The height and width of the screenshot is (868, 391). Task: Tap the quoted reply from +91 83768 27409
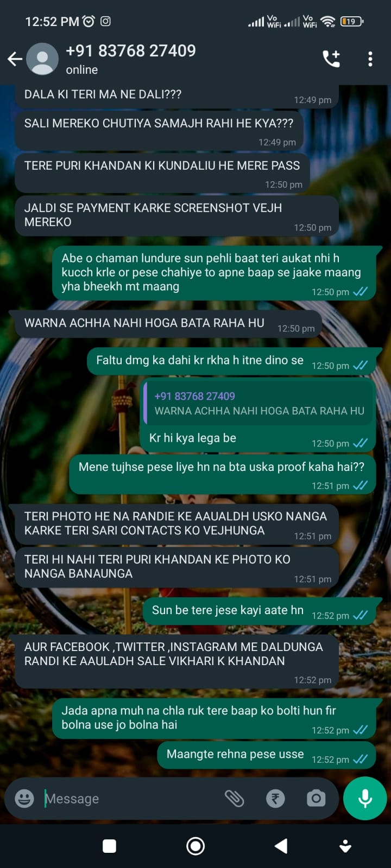pos(258,404)
